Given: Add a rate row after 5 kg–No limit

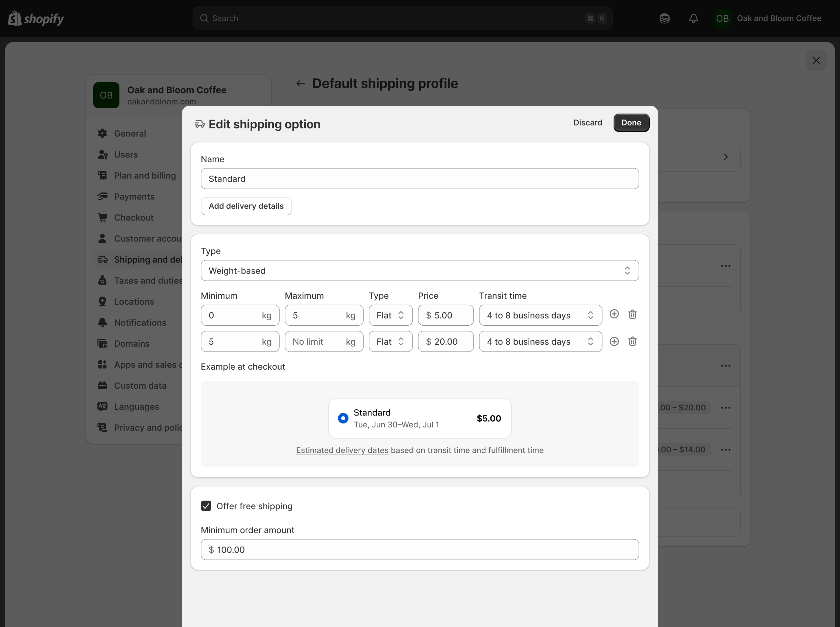Looking at the screenshot, I should (614, 341).
